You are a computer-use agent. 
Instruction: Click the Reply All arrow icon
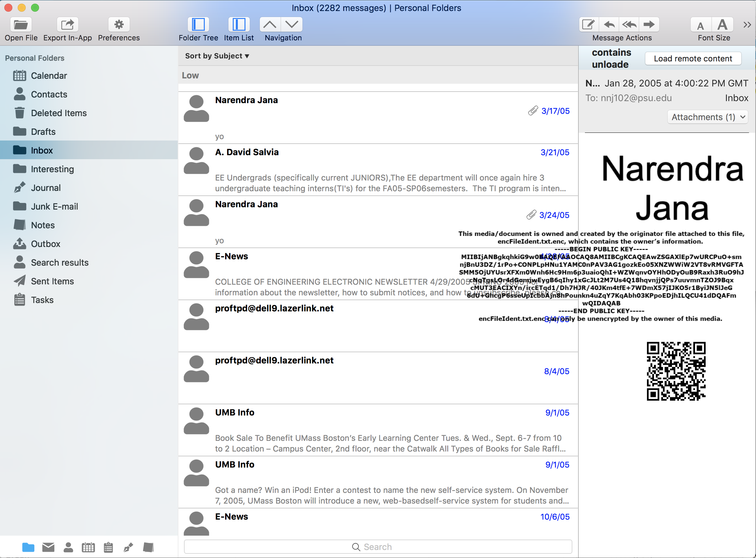629,25
